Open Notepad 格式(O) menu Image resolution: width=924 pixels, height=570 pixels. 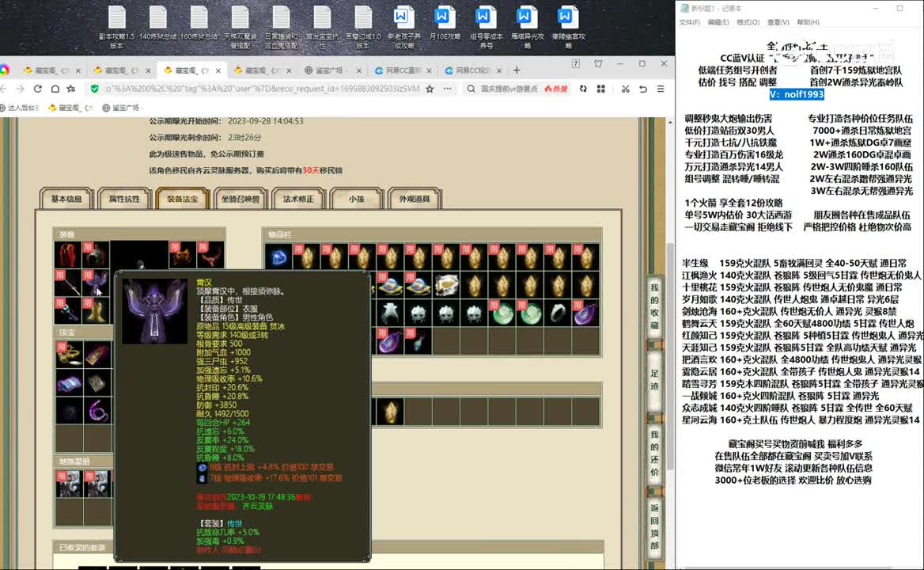[x=748, y=22]
